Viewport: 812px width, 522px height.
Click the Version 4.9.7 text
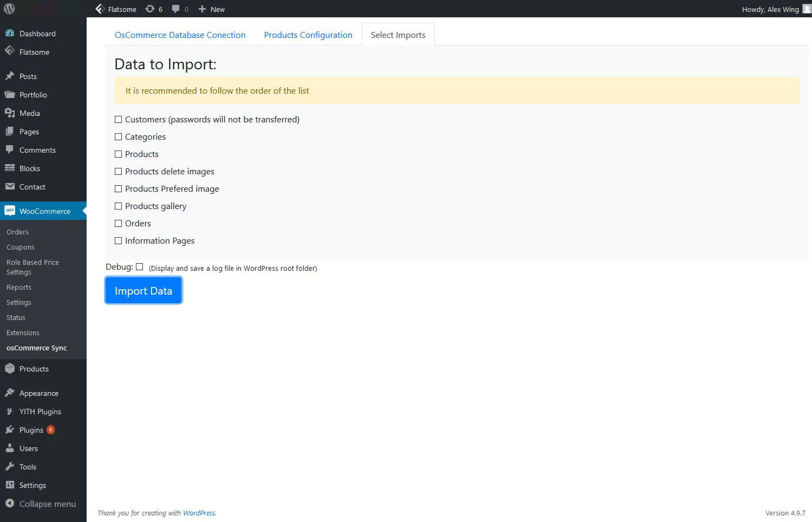pyautogui.click(x=785, y=513)
